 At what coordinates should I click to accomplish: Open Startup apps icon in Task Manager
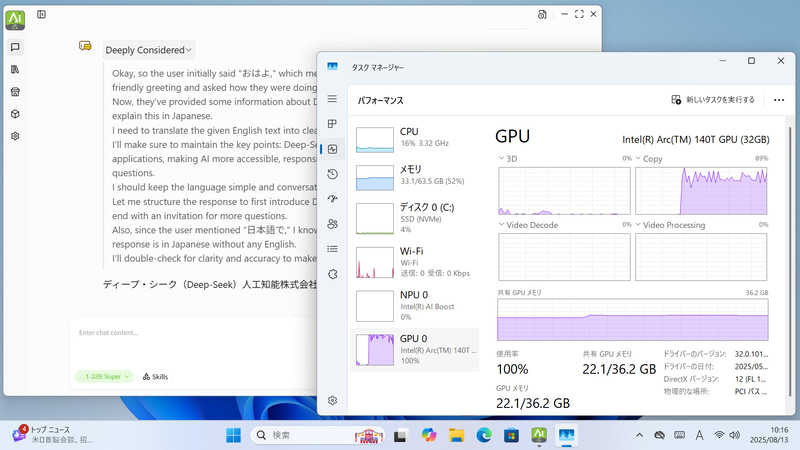click(x=332, y=199)
